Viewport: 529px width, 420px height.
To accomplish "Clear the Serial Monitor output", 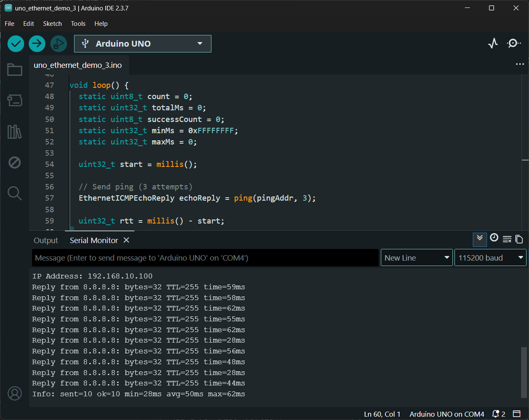I will 507,239.
